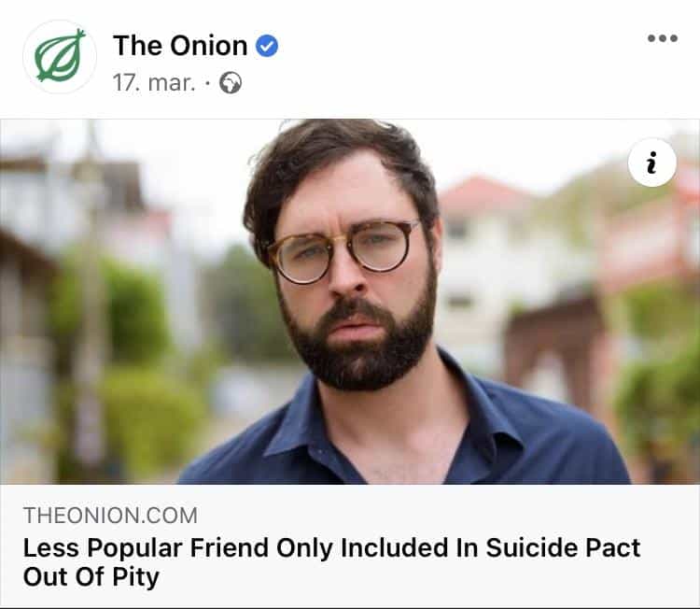Click the "17. mar." post timestamp
700x609 pixels.
point(154,83)
